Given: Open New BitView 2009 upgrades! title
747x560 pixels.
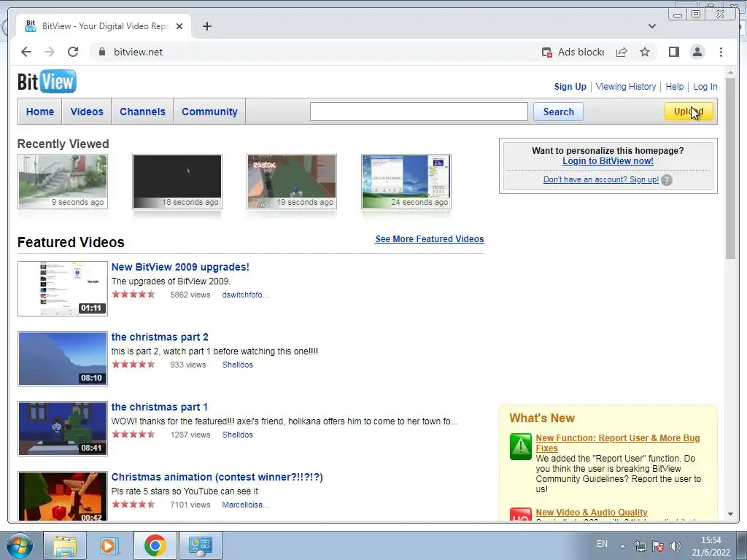Looking at the screenshot, I should [x=180, y=267].
